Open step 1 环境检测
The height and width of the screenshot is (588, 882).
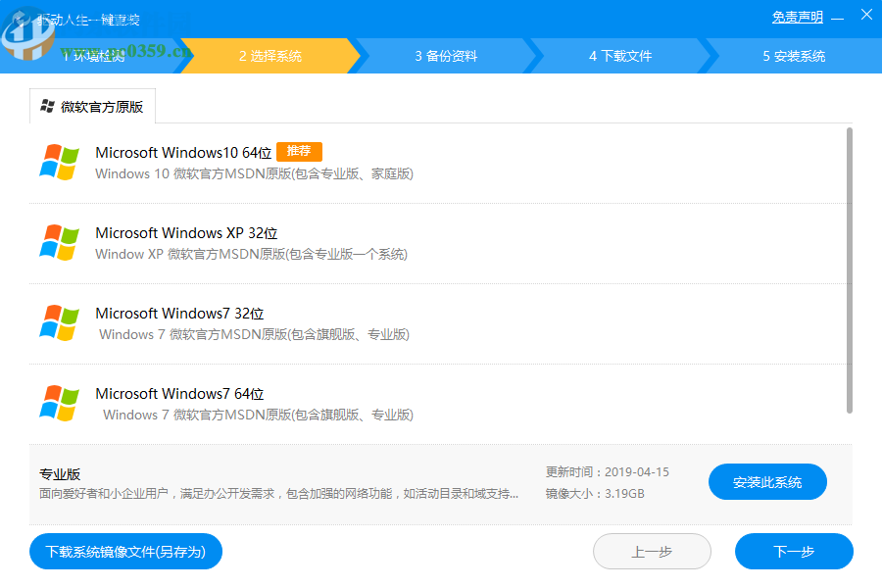pos(93,56)
